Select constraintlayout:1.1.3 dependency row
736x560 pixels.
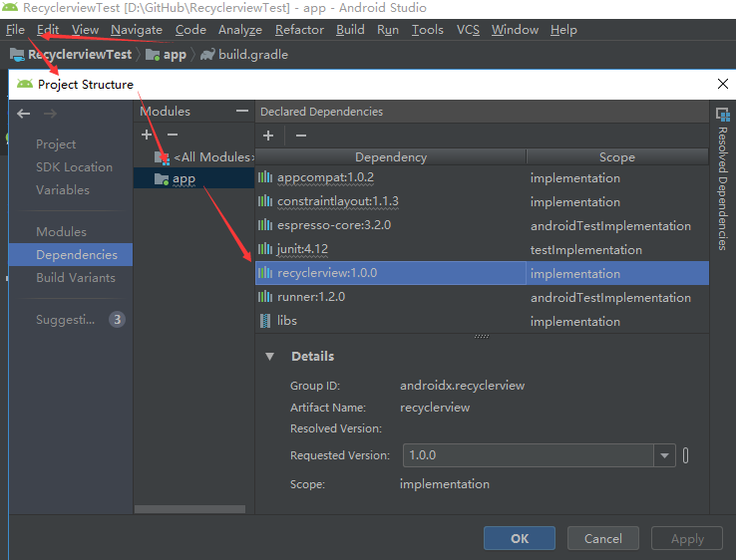click(482, 201)
